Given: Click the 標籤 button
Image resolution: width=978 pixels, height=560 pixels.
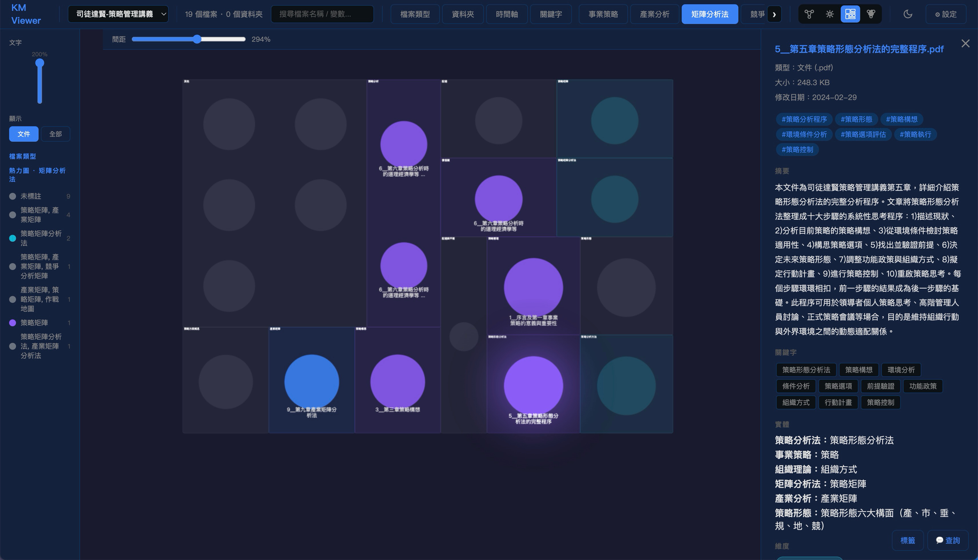Looking at the screenshot, I should (x=908, y=540).
